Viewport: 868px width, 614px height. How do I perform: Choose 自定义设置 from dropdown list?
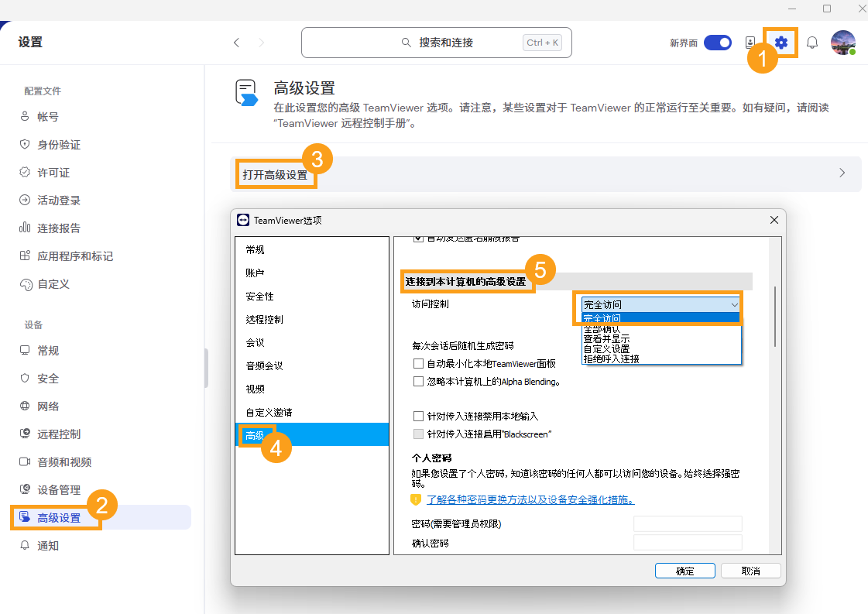click(x=661, y=348)
